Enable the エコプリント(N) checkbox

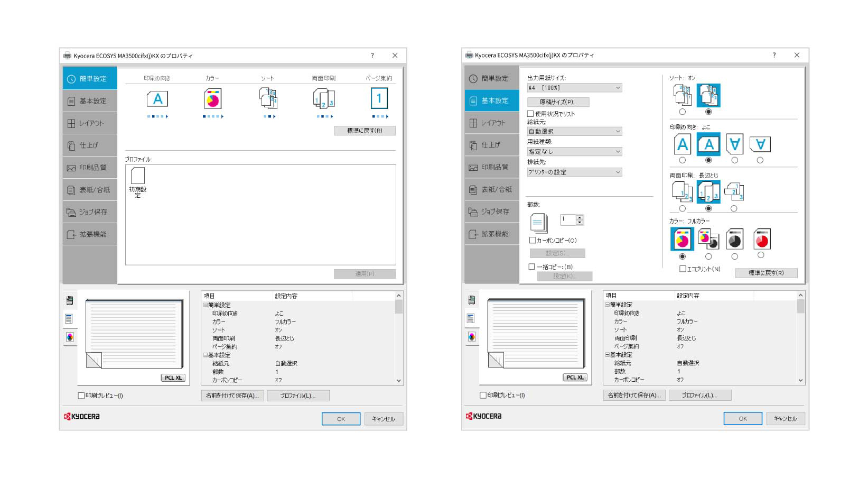point(683,269)
